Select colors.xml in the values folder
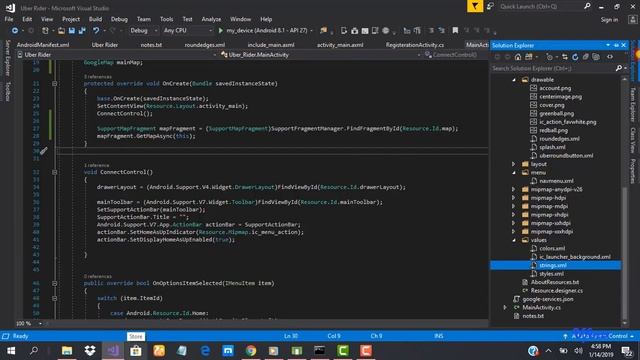This screenshot has height=360, width=640. tap(552, 249)
